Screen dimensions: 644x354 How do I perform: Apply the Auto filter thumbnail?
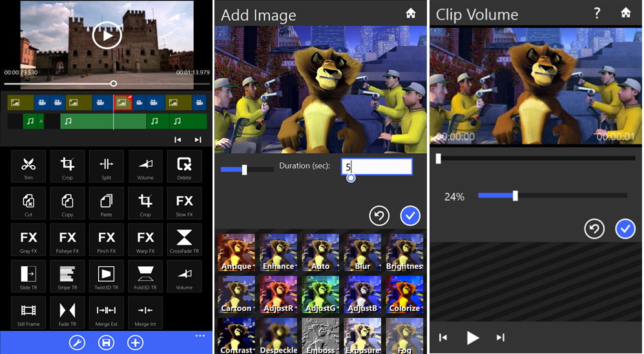(320, 253)
